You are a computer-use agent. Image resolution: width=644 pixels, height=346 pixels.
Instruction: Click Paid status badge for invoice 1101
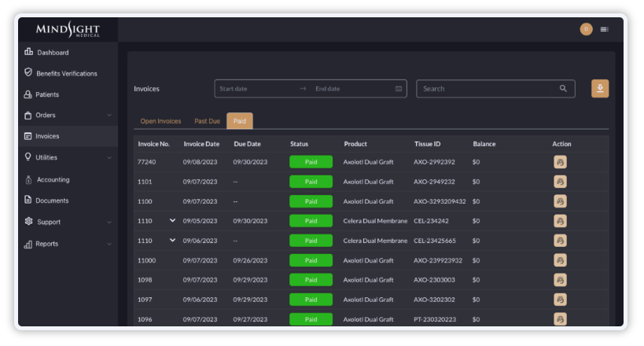[311, 182]
